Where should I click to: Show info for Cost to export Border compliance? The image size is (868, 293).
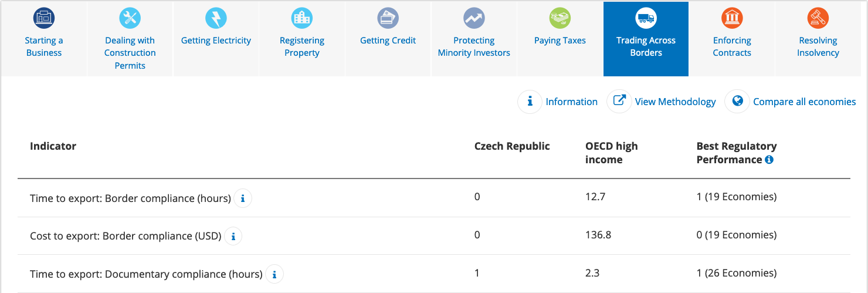coord(233,236)
